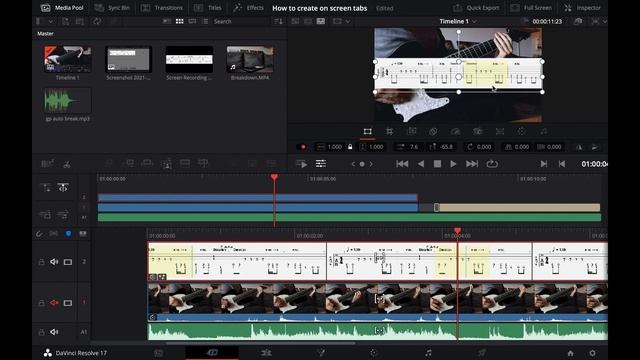
Task: Toggle loop playback
Action: [x=492, y=164]
